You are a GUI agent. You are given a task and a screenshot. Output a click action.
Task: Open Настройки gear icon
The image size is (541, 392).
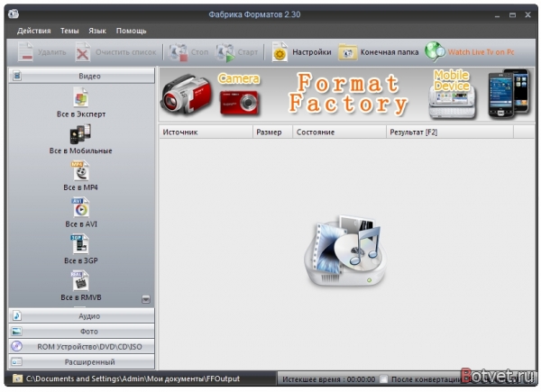(x=280, y=52)
